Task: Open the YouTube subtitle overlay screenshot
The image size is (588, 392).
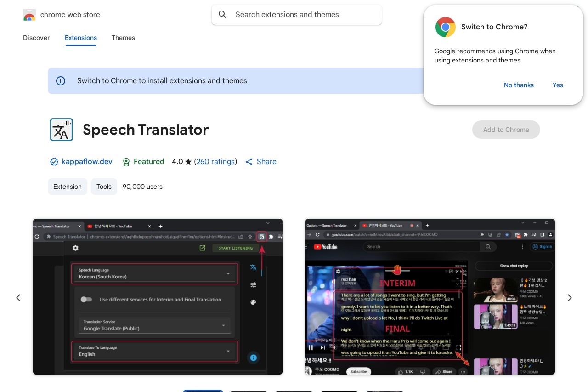Action: pos(430,296)
